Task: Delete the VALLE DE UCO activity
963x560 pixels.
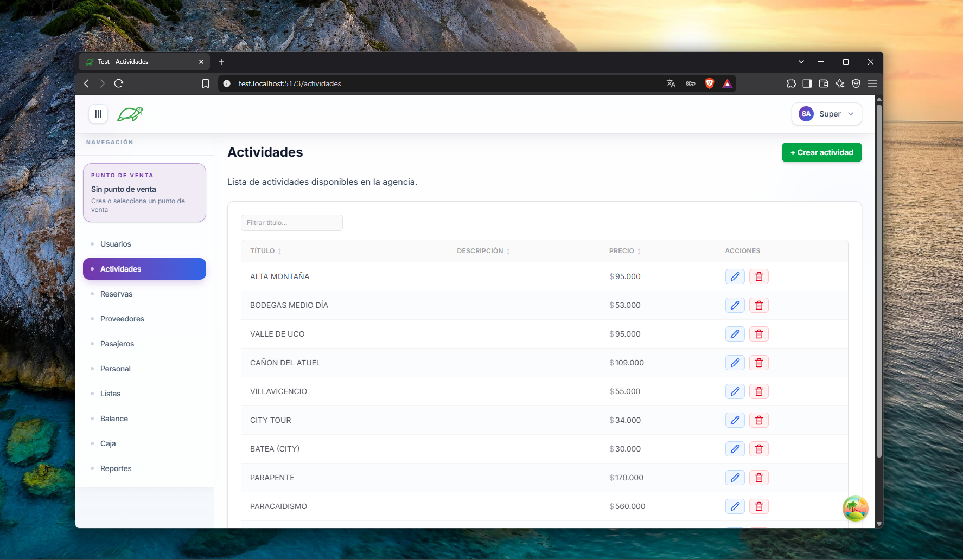Action: click(759, 334)
